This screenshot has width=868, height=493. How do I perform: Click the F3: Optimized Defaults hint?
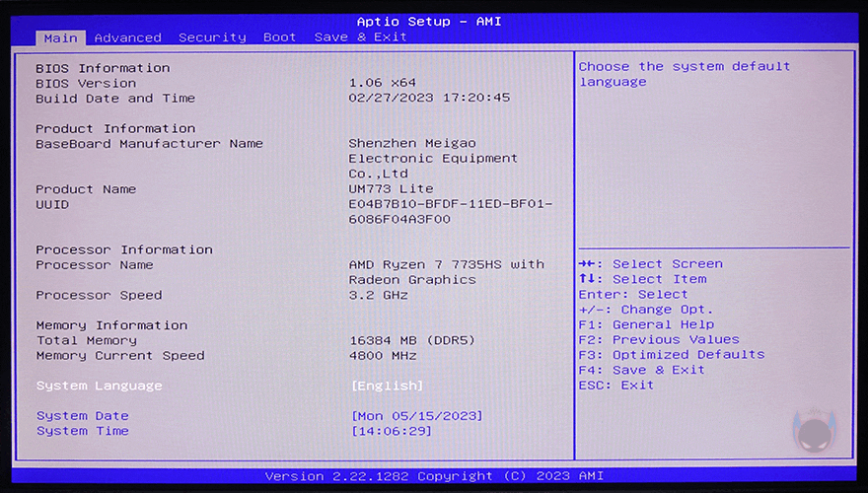pyautogui.click(x=672, y=354)
